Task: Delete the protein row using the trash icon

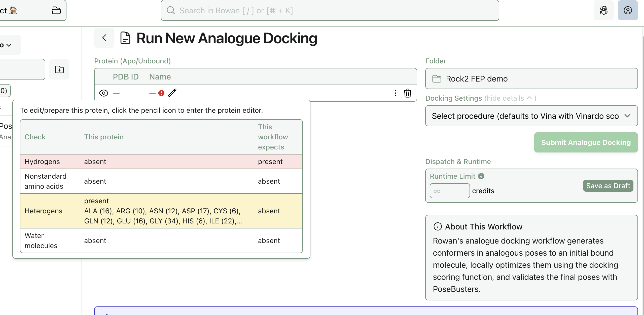Action: (407, 93)
